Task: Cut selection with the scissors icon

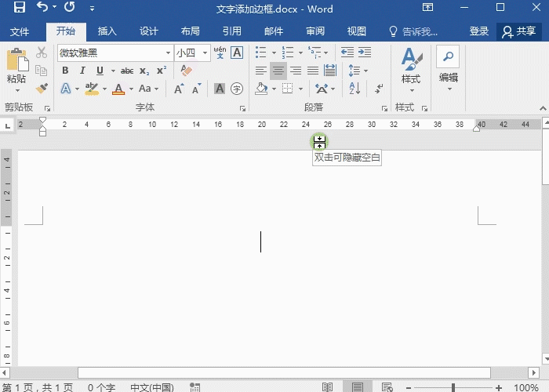Action: (x=42, y=53)
